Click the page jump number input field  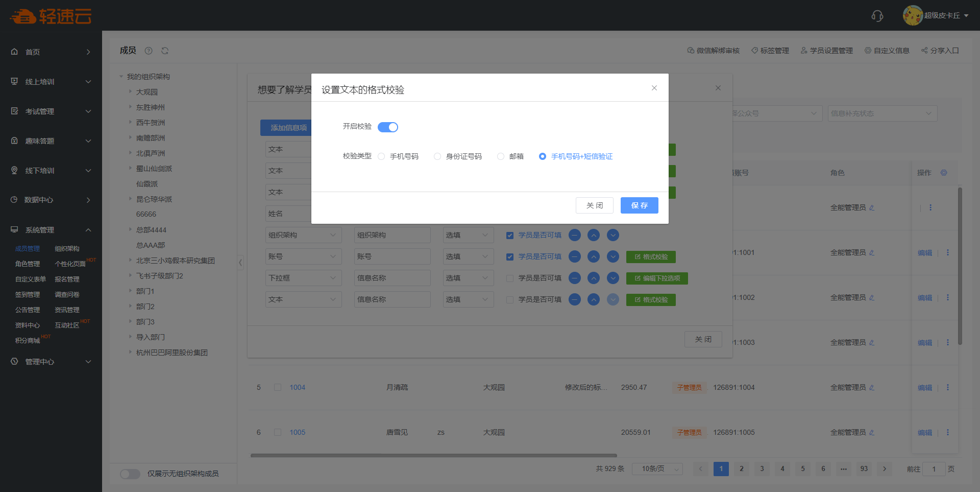coord(934,469)
